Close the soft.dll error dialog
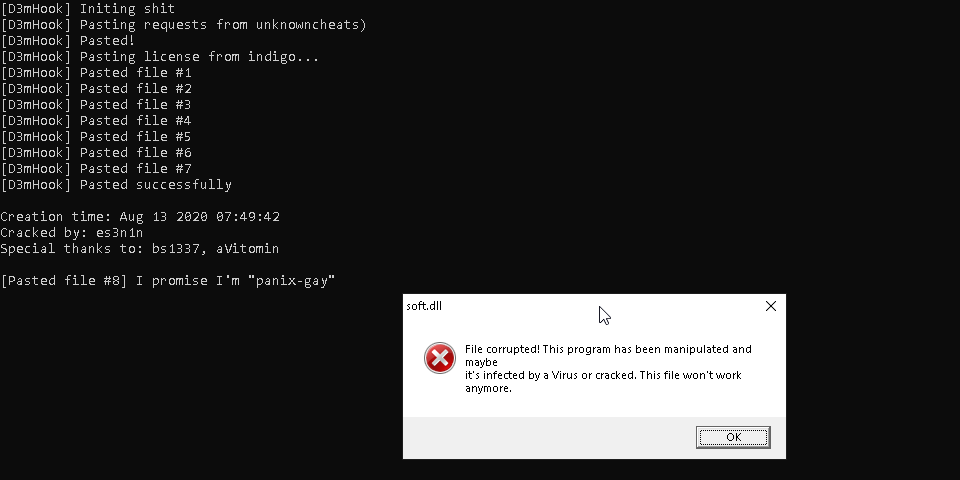Viewport: 960px width, 480px height. 770,306
